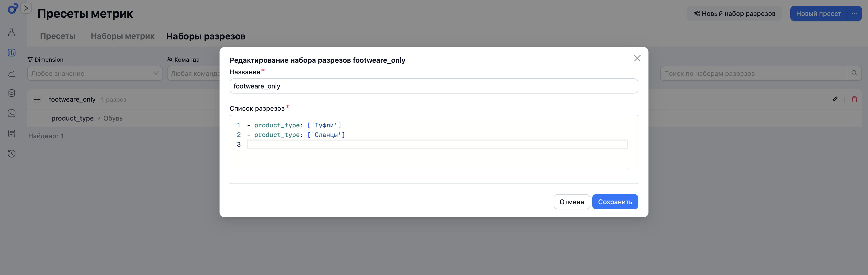Switch to the Пресеты tab
Screen dimensions: 868x275
[58, 36]
